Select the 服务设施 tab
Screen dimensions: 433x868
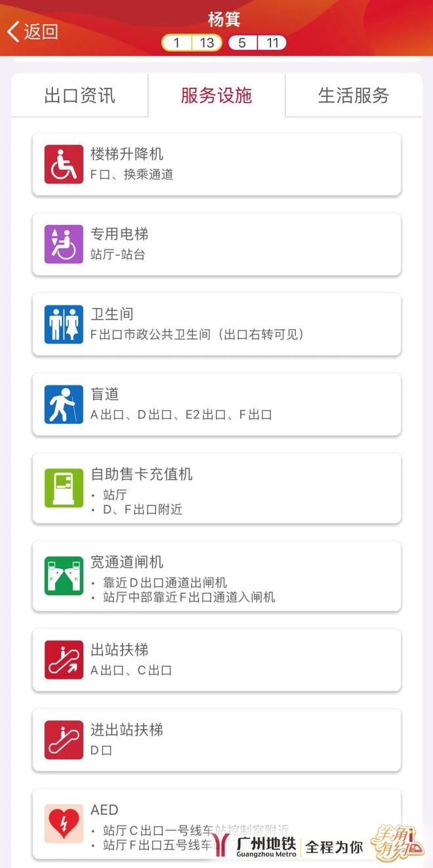216,95
